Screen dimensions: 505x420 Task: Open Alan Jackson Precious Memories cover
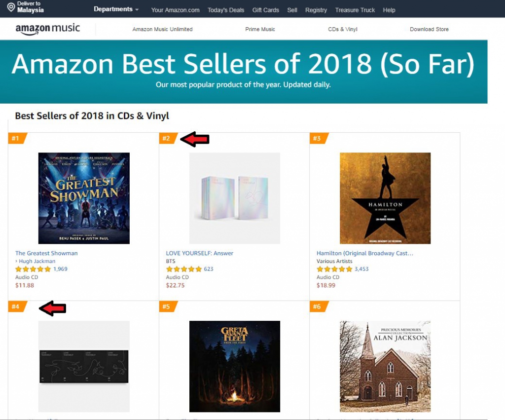click(x=385, y=366)
